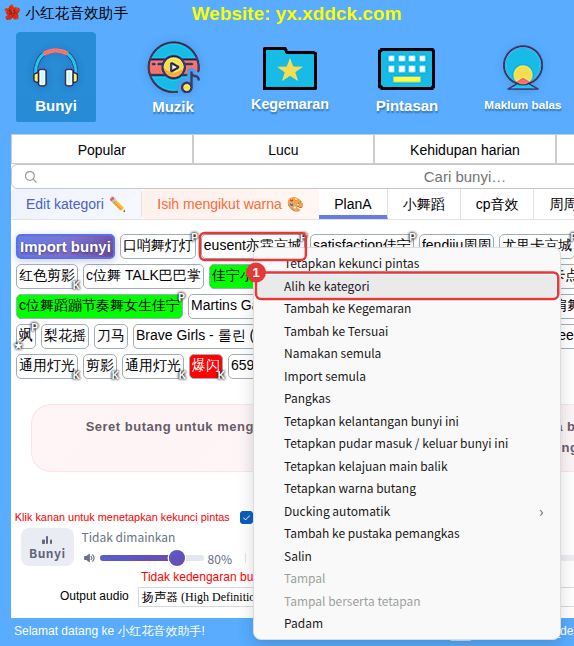The height and width of the screenshot is (646, 574).
Task: Play the green c位舞蹈蹦节奏舞女生佳宁 sound
Action: (99, 306)
